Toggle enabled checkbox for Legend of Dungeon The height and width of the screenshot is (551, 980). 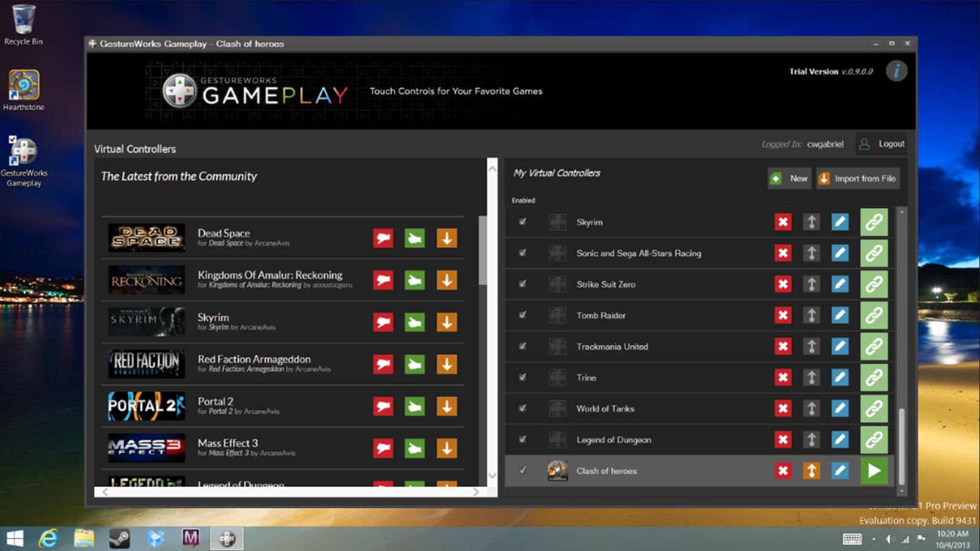(522, 440)
